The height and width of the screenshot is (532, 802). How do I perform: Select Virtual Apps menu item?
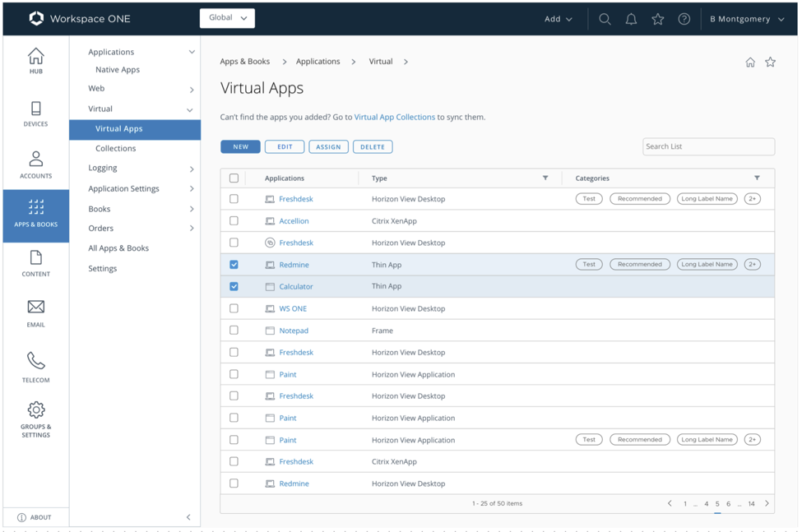(x=135, y=129)
